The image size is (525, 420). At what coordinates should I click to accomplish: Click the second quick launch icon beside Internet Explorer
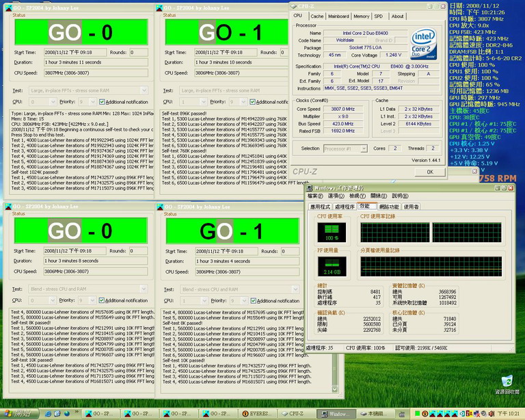coord(57,414)
